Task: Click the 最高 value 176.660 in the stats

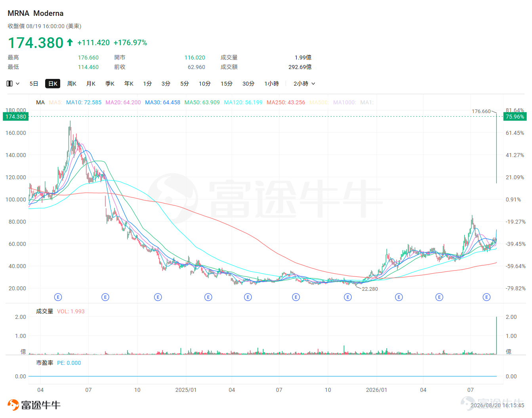Action: tap(88, 58)
